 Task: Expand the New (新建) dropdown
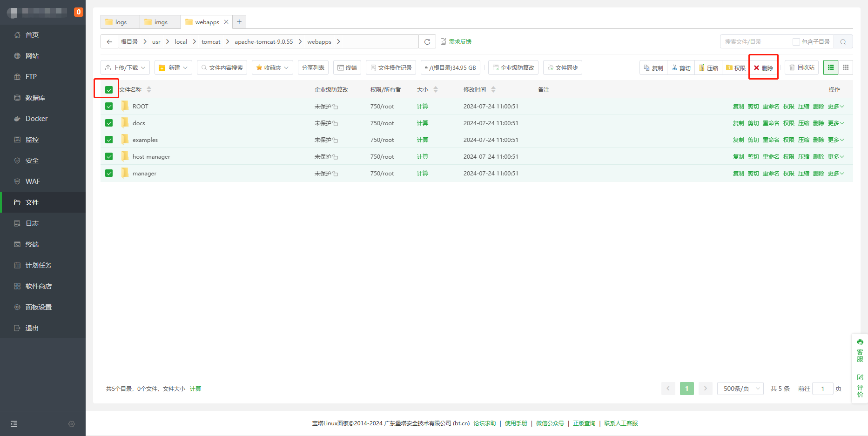pyautogui.click(x=174, y=68)
